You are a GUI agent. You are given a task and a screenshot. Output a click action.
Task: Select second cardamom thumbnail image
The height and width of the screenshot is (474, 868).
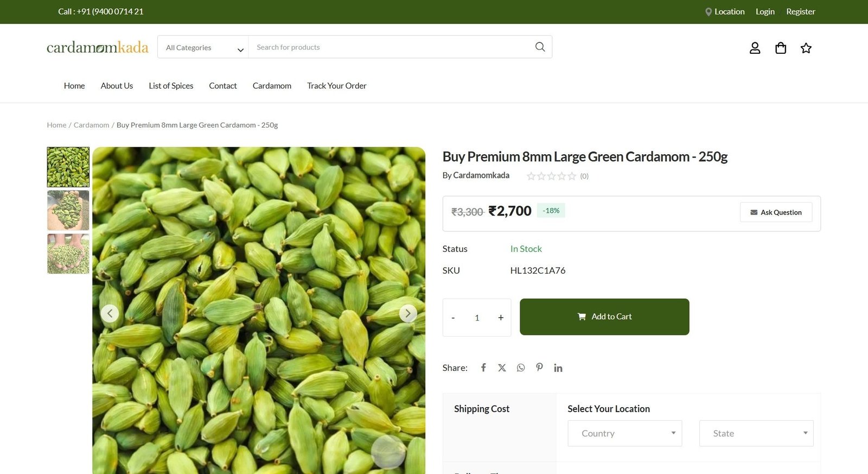(68, 211)
